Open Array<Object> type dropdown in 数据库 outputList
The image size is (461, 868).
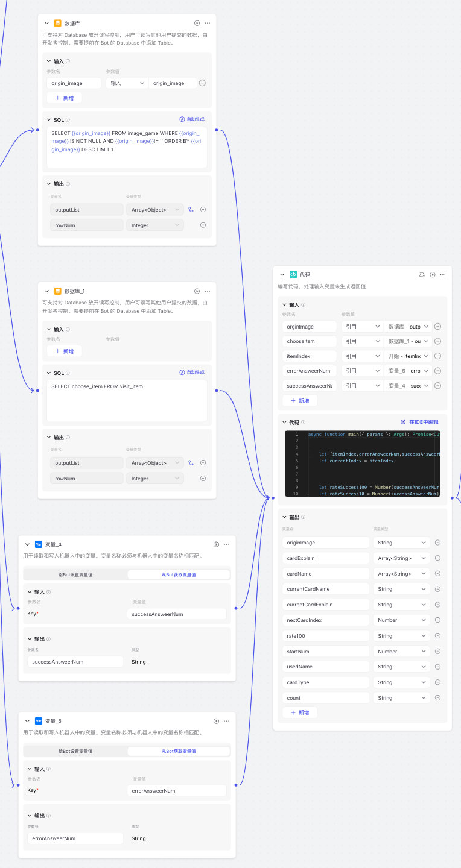(x=154, y=210)
